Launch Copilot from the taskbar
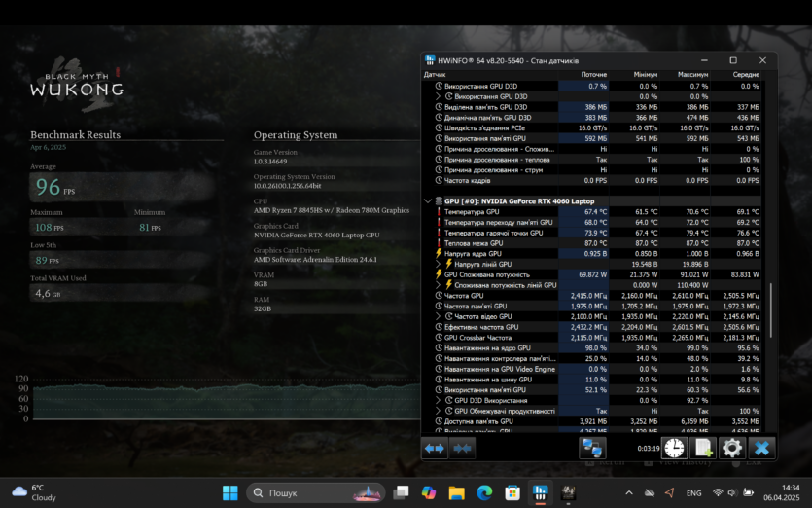 (428, 492)
